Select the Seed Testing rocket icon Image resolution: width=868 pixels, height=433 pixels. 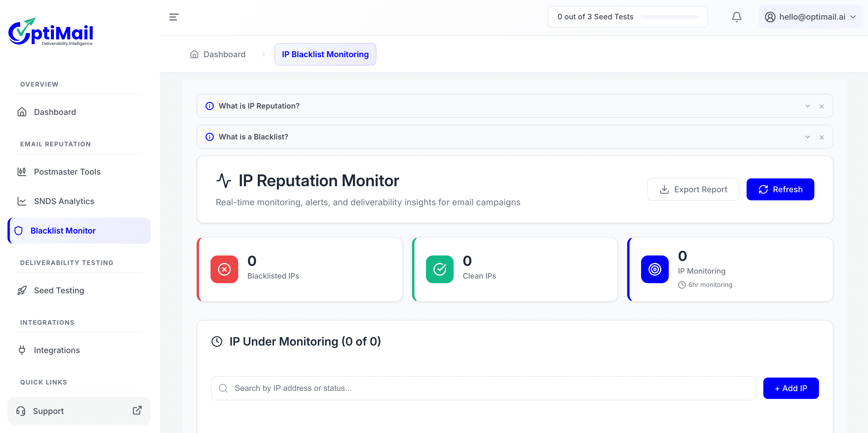22,290
